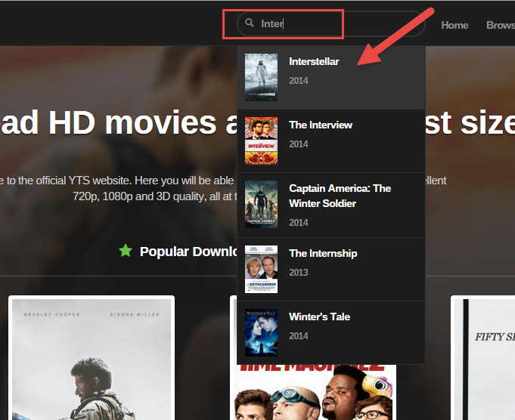Click the year 2014 under Interstellar
Image resolution: width=515 pixels, height=420 pixels.
click(299, 80)
